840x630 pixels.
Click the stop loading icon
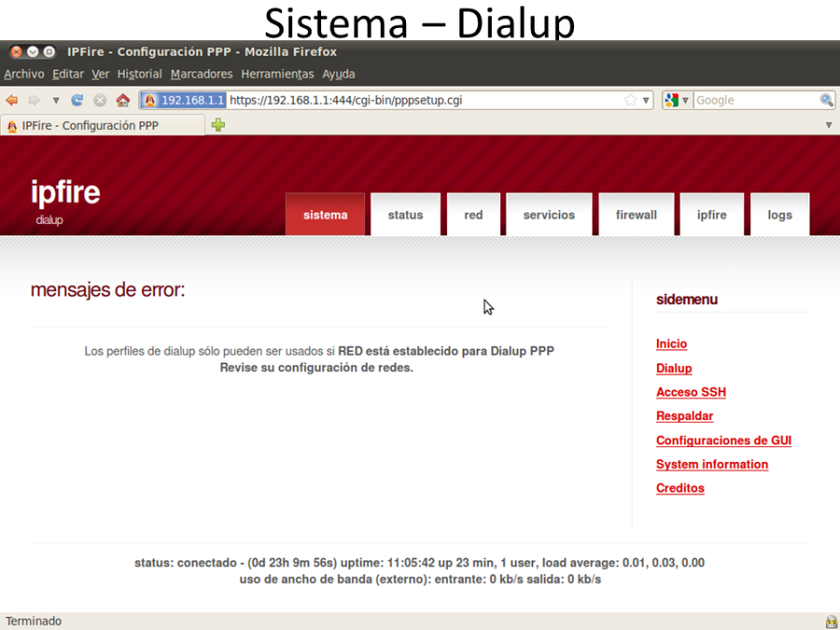click(x=100, y=101)
